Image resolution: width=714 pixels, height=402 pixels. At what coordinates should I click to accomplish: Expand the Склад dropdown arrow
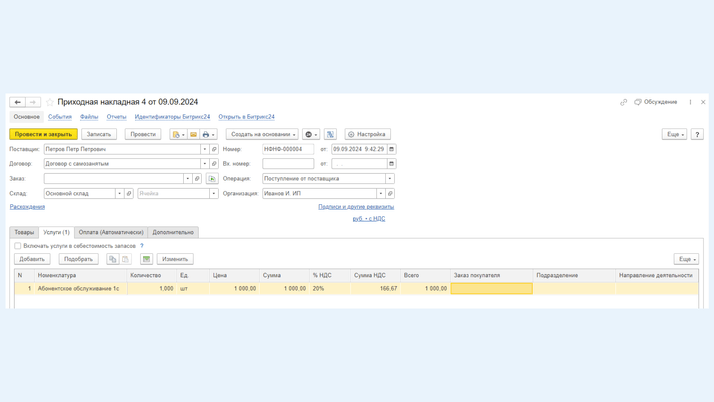pyautogui.click(x=119, y=194)
